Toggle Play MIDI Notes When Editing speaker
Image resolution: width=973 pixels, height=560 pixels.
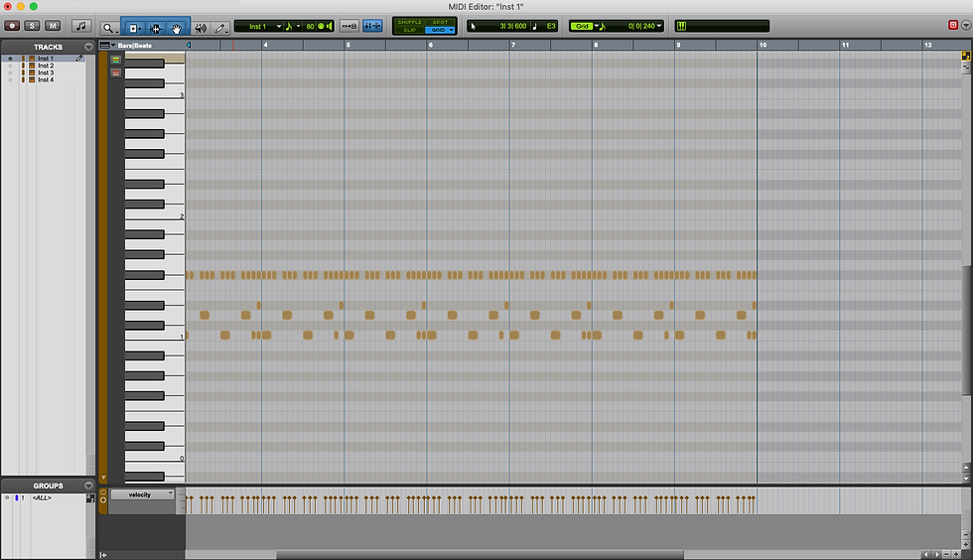pos(330,26)
